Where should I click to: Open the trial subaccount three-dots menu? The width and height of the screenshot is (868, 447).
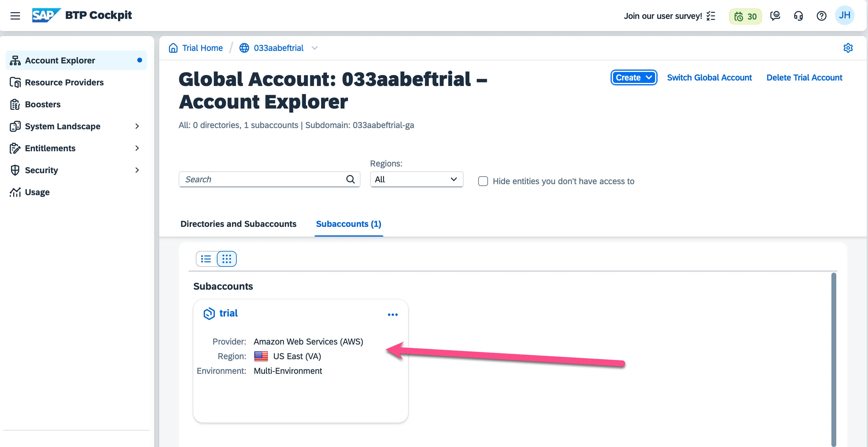point(393,315)
